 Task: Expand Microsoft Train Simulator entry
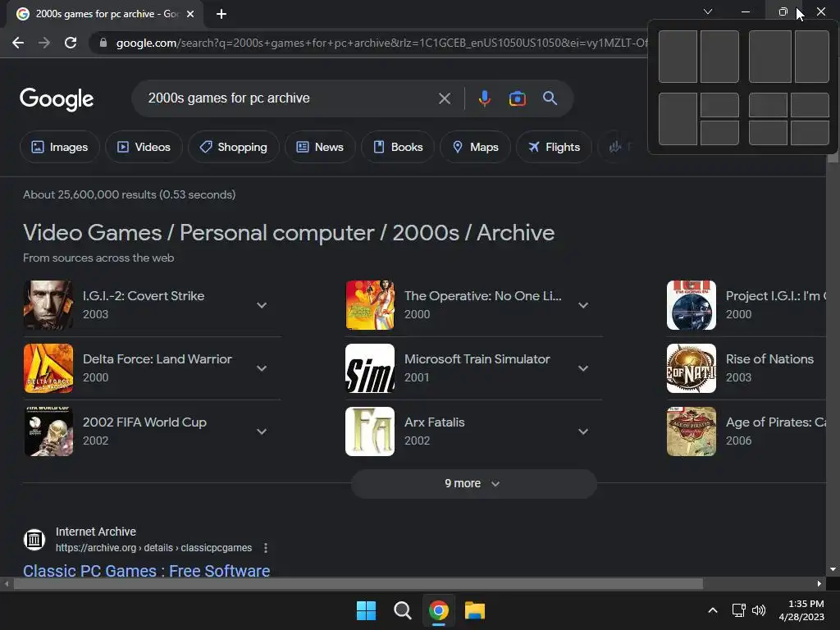(583, 368)
